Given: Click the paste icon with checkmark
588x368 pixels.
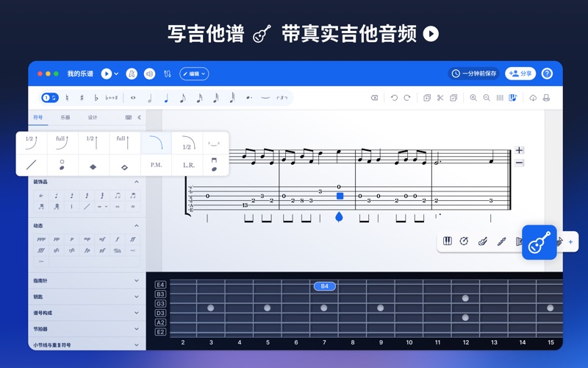Looking at the screenshot, I should coord(453,98).
